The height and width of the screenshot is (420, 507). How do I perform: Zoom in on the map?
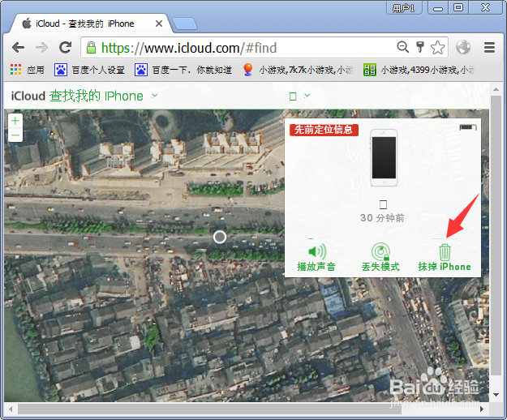pyautogui.click(x=15, y=121)
